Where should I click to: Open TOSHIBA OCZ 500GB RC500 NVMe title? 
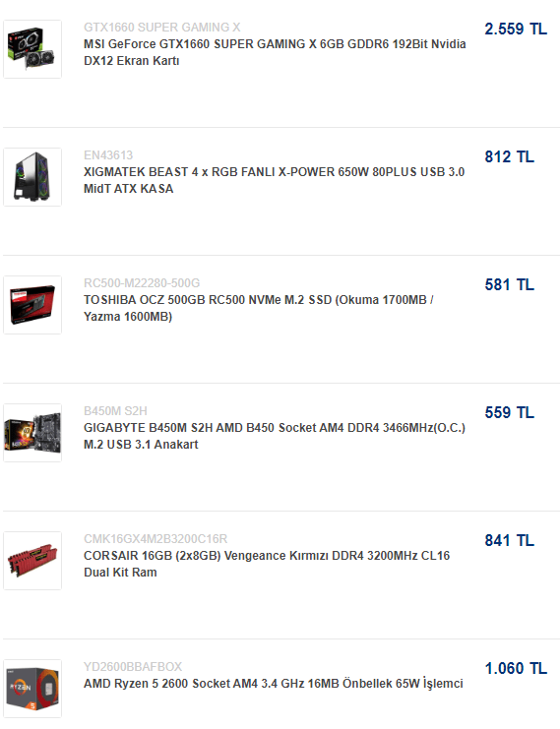point(259,308)
